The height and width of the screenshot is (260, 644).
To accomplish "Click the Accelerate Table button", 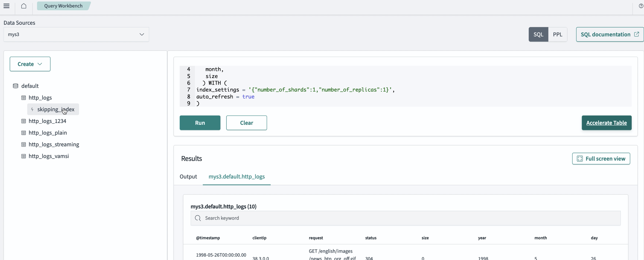I will click(x=606, y=123).
